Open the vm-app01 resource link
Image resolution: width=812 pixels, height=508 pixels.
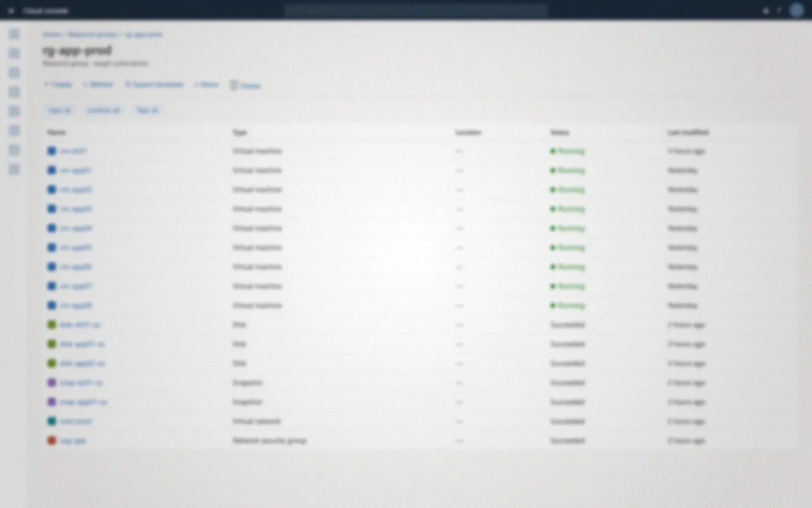coord(75,171)
